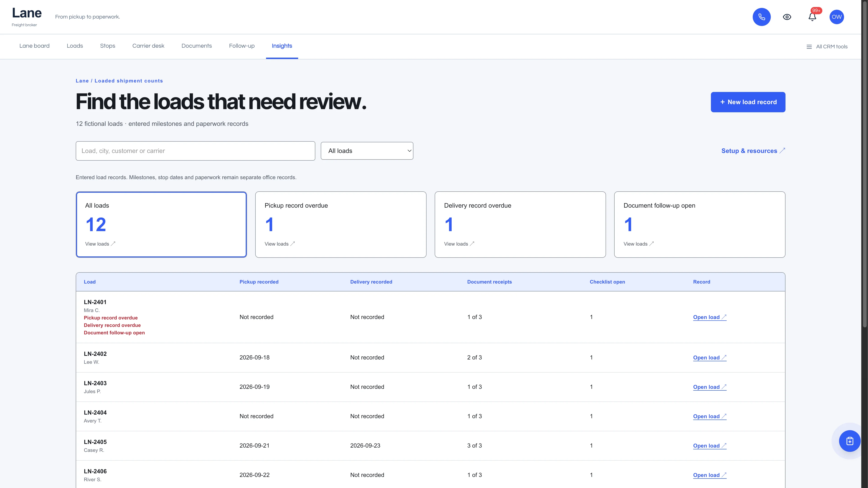Click the Pickup recorded column header
Image resolution: width=868 pixels, height=488 pixels.
click(x=259, y=282)
